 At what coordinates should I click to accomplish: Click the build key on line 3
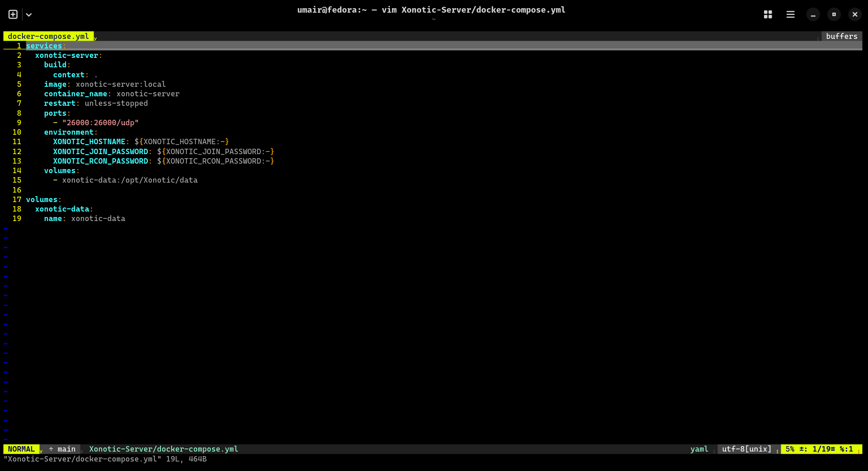55,65
